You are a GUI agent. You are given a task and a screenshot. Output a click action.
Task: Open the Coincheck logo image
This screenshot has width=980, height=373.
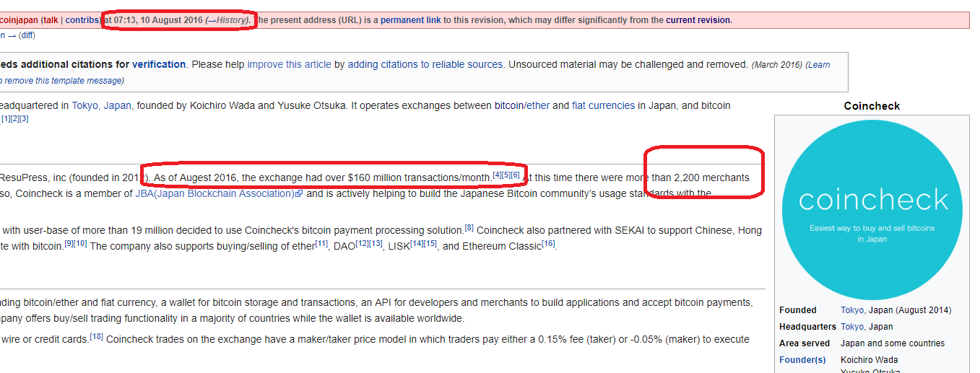pos(872,209)
